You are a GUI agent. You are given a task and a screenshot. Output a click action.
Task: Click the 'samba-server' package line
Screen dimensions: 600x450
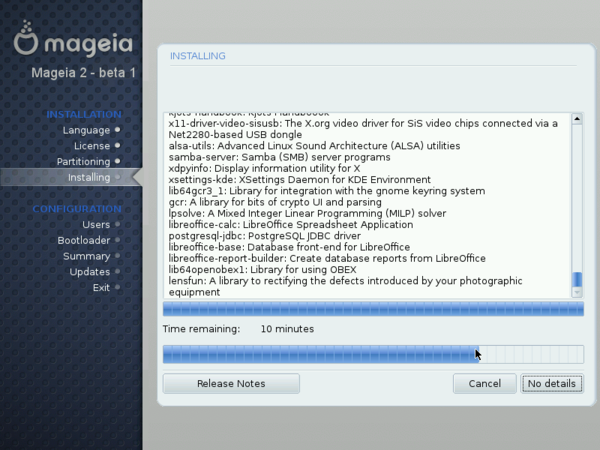tap(279, 157)
